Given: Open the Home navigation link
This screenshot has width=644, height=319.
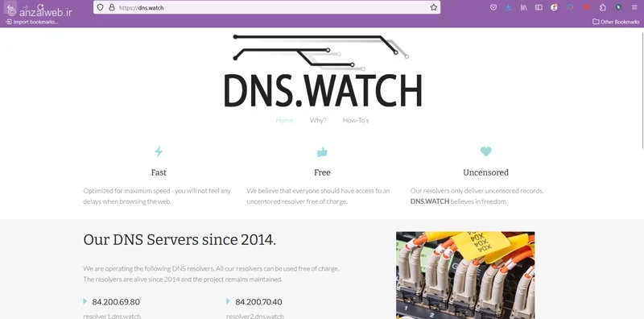Looking at the screenshot, I should 284,121.
